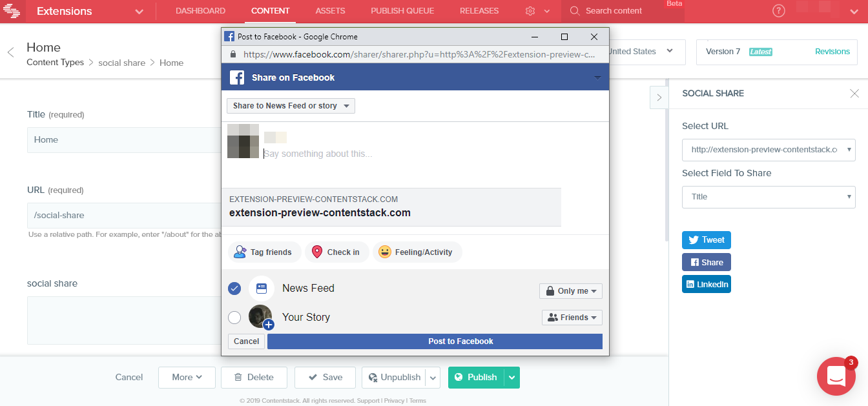Switch to the Content tab
Viewport: 868px width, 406px height.
(x=271, y=11)
